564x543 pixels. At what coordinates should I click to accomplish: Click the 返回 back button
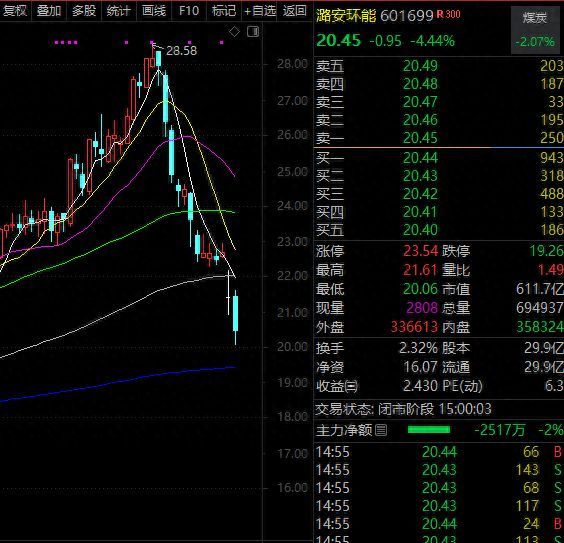(x=295, y=11)
